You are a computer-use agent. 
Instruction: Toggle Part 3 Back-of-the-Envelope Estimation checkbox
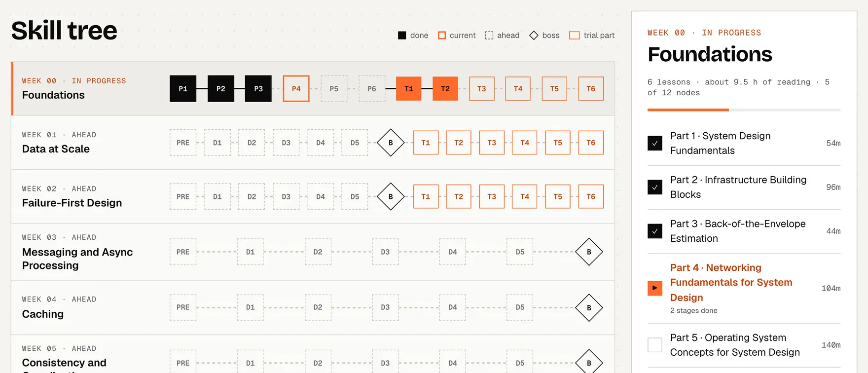point(655,231)
